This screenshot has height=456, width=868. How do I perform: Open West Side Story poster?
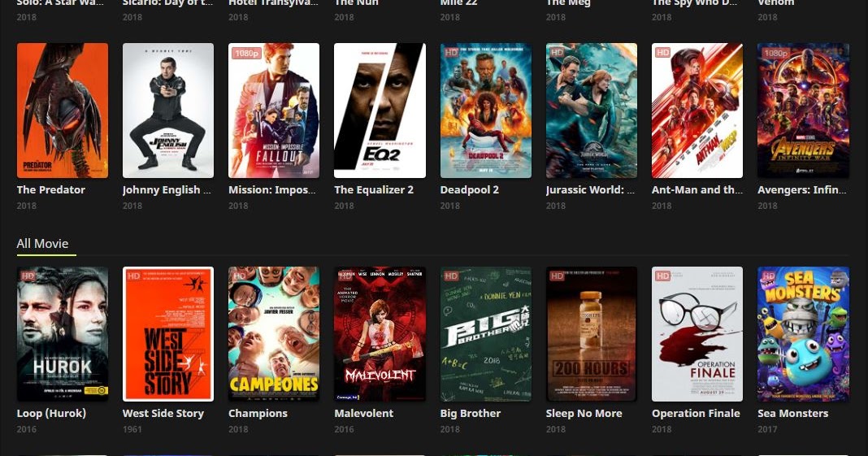click(x=168, y=334)
